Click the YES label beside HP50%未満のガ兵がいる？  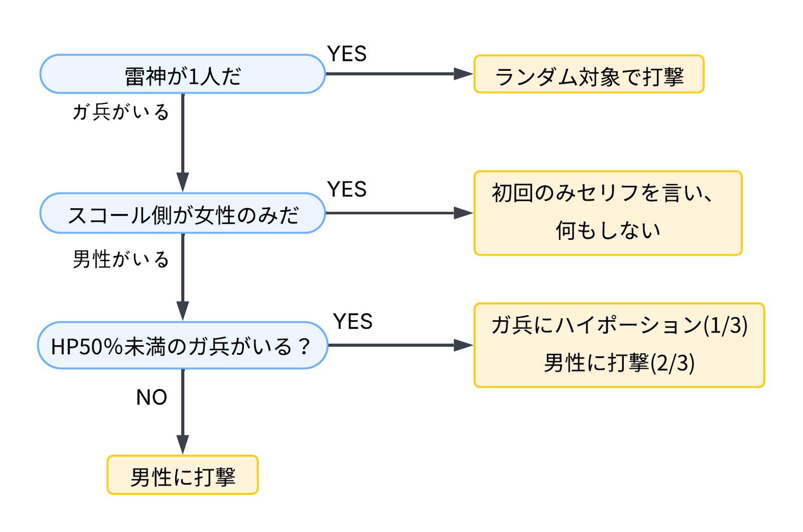pyautogui.click(x=353, y=321)
